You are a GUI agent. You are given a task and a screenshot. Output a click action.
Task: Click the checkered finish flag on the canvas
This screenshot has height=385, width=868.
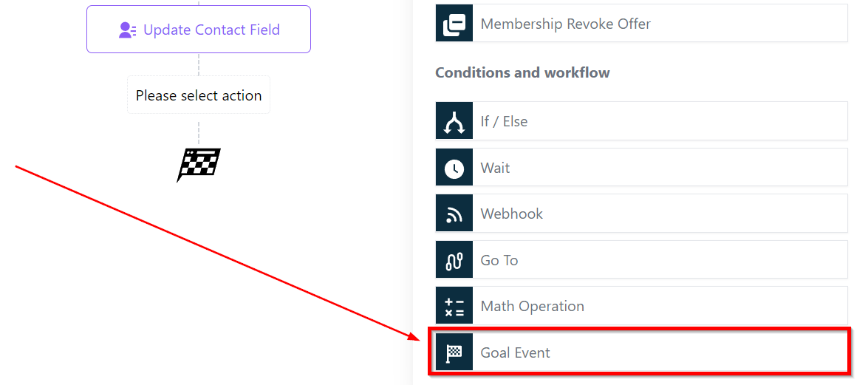199,164
